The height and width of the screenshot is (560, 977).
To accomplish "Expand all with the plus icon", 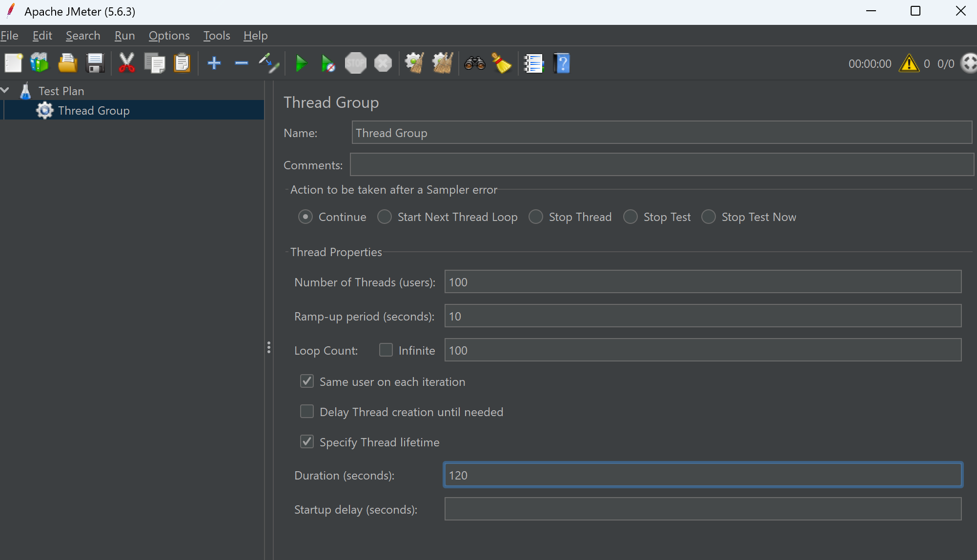I will coord(214,63).
